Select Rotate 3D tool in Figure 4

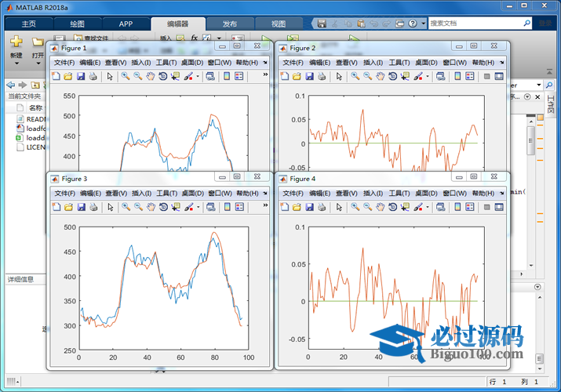(x=392, y=206)
